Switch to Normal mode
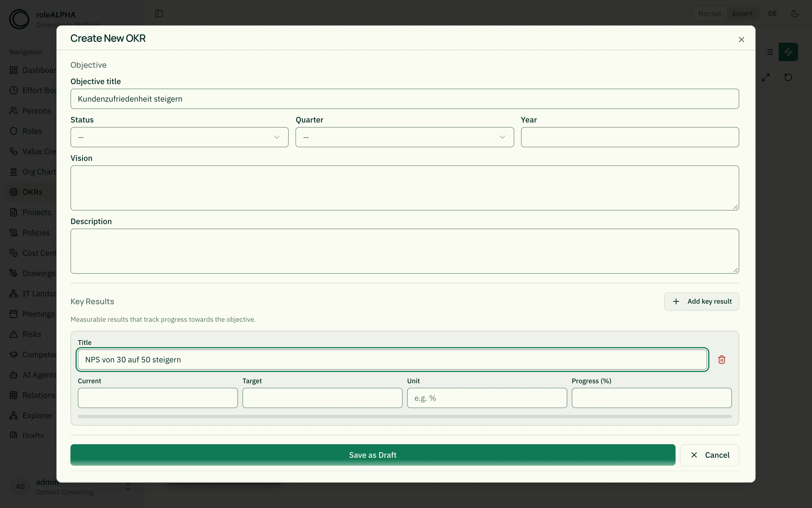The width and height of the screenshot is (812, 508). (x=709, y=14)
